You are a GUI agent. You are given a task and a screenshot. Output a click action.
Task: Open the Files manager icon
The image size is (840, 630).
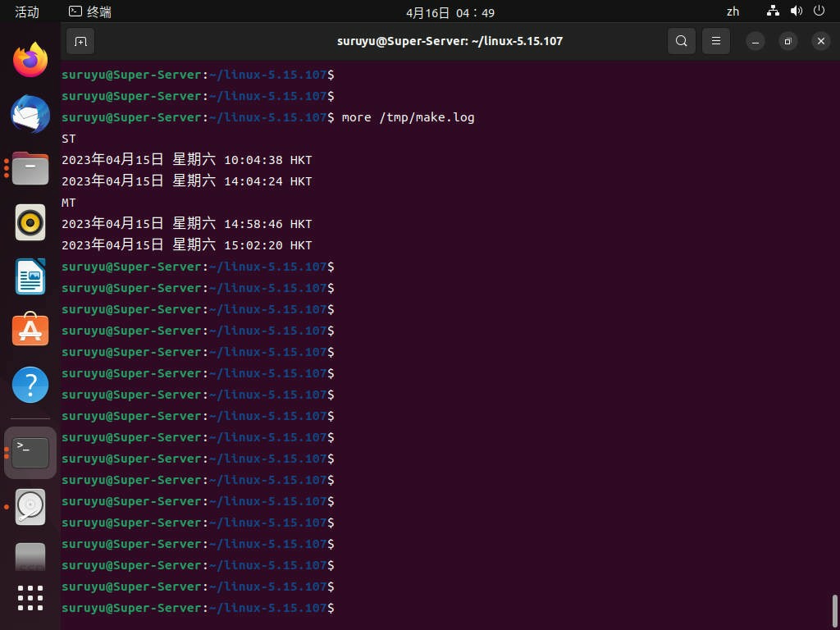[30, 168]
